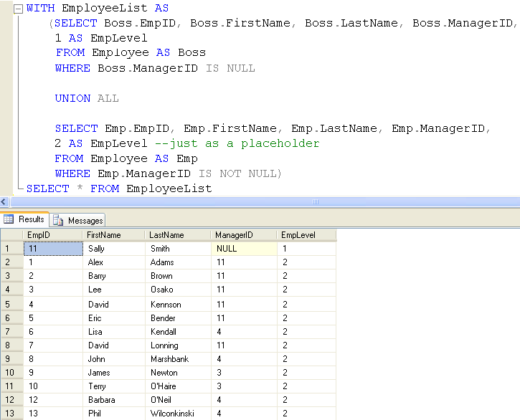Select row header number 7
The image size is (520, 420).
pyautogui.click(x=11, y=332)
